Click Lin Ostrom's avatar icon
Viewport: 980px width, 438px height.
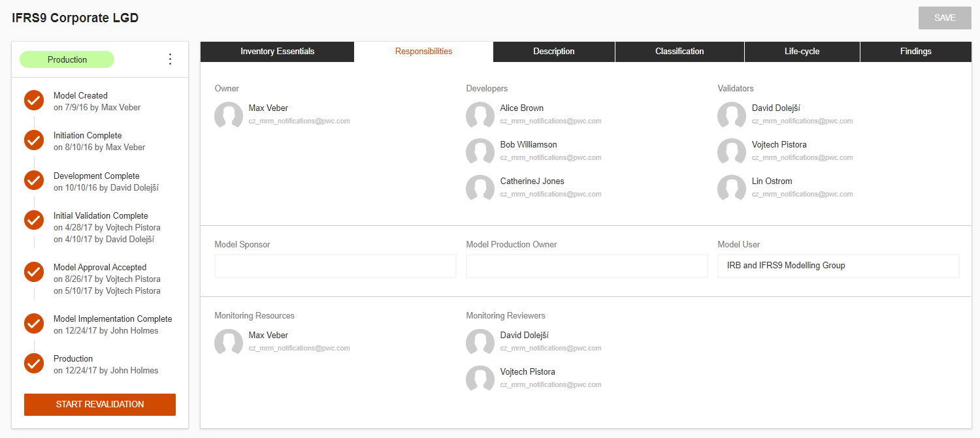coord(732,188)
